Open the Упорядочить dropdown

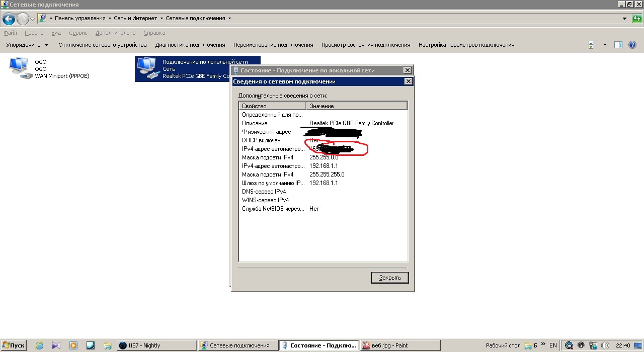click(27, 45)
